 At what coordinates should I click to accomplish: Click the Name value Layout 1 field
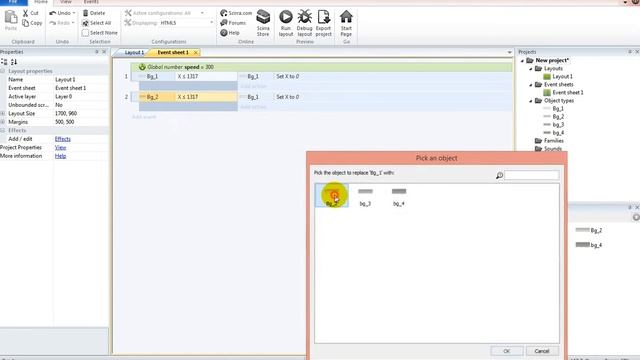tap(81, 80)
